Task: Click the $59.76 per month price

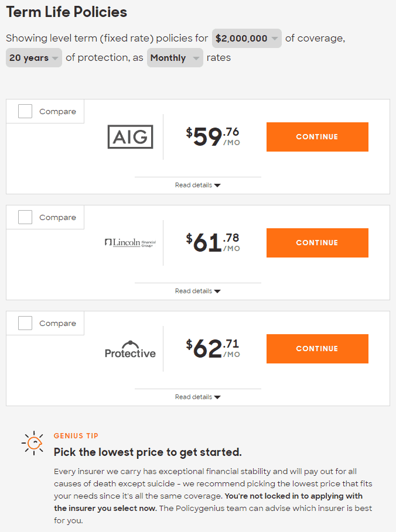Action: (x=213, y=137)
